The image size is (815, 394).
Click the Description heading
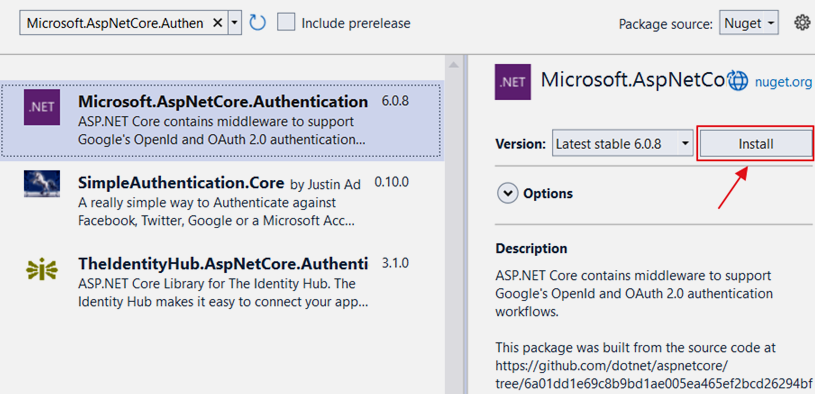coord(531,248)
